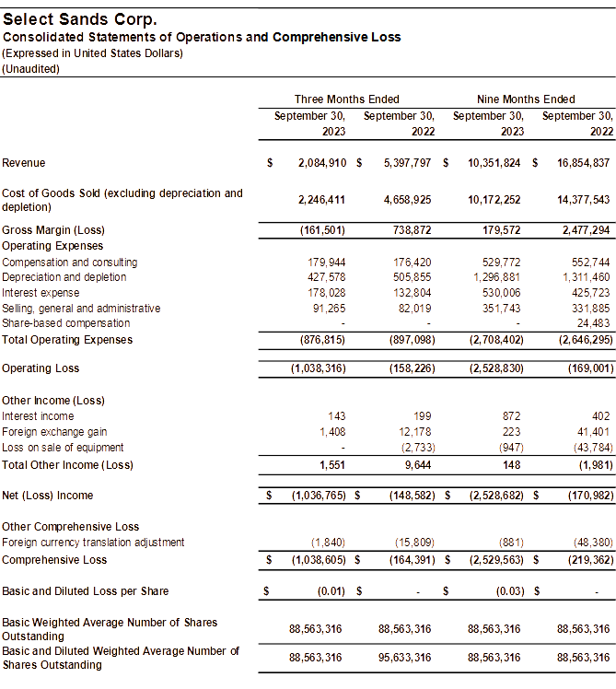Click compensation value 179,944

pyautogui.click(x=327, y=263)
